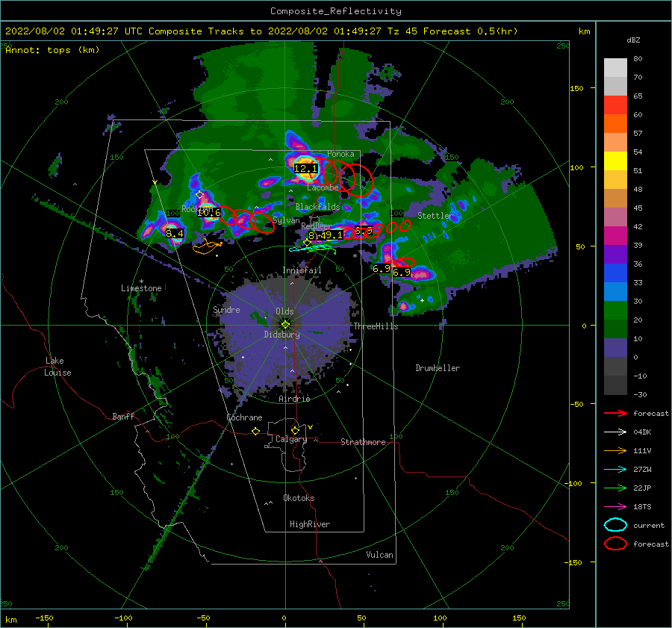
Task: Click the dBZ legend heading
Action: pyautogui.click(x=633, y=40)
